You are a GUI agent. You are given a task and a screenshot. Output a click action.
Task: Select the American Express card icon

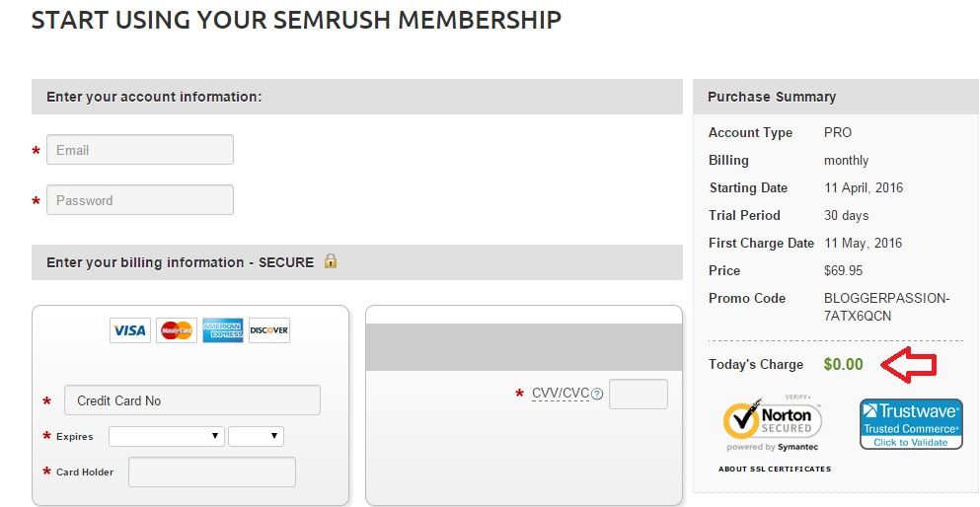click(x=223, y=330)
